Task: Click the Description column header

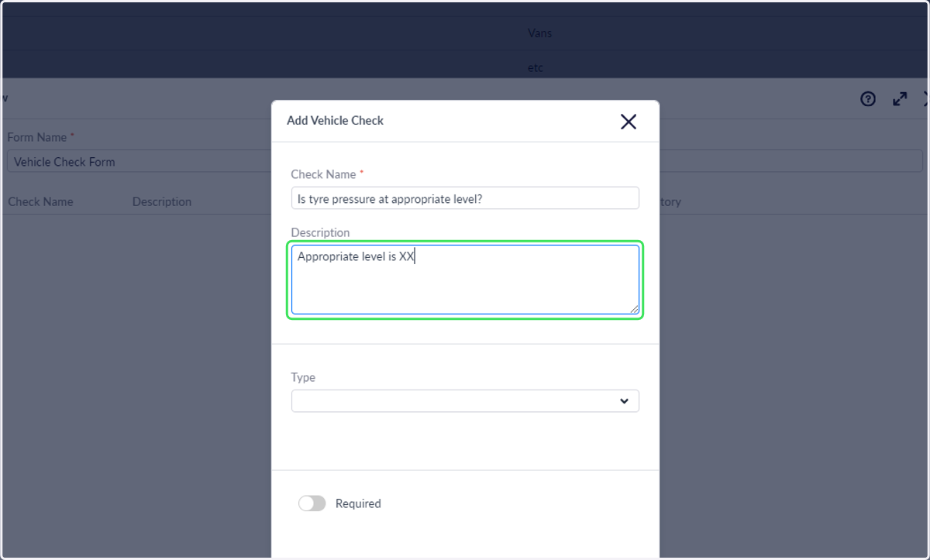Action: coord(162,201)
